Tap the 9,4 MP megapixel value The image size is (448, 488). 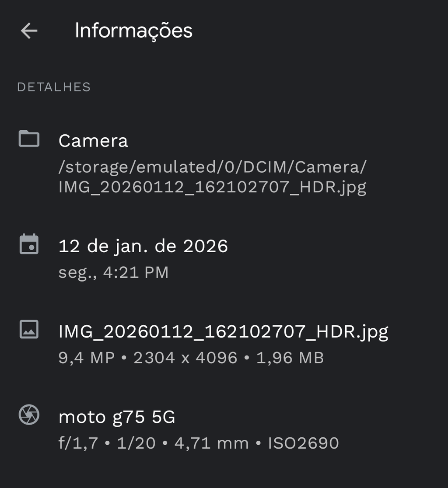tap(86, 358)
